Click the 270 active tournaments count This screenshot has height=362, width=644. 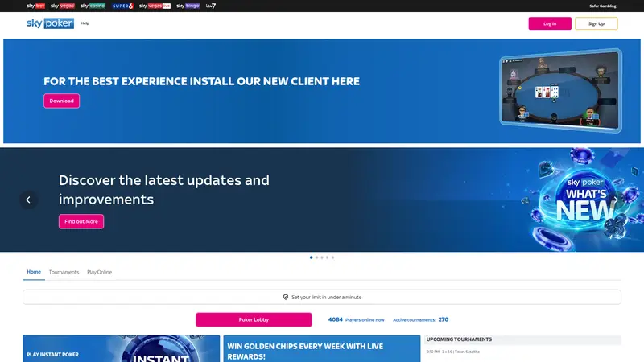coord(444,319)
